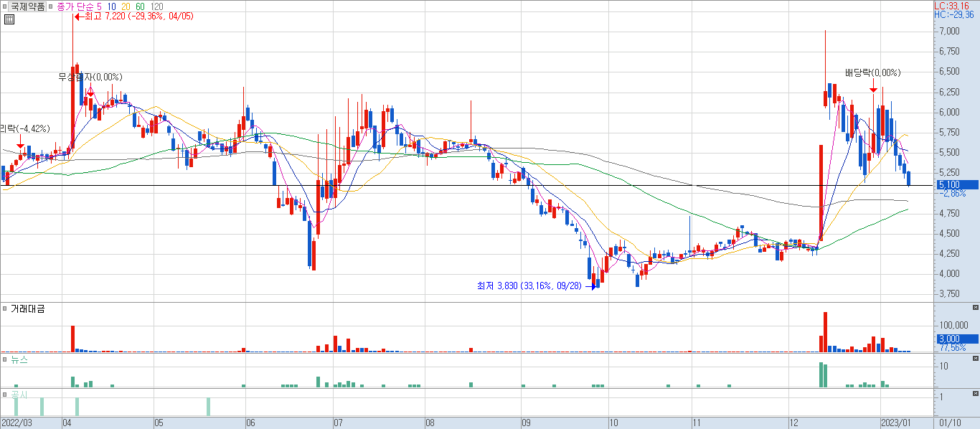Open the data table grid icon
The image size is (980, 429).
pyautogui.click(x=9, y=19)
